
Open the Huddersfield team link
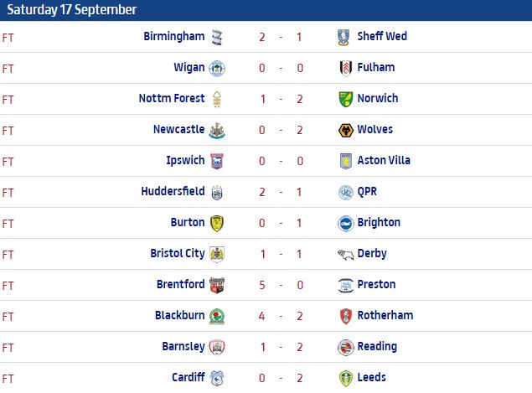pos(173,192)
